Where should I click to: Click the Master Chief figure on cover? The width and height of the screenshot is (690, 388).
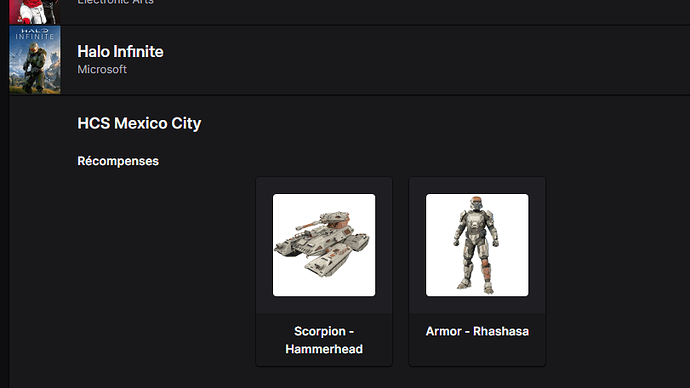click(35, 67)
